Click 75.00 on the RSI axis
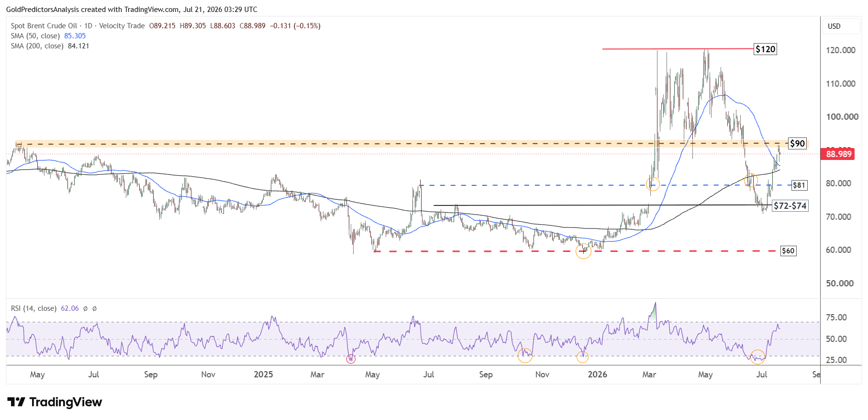 tap(836, 318)
